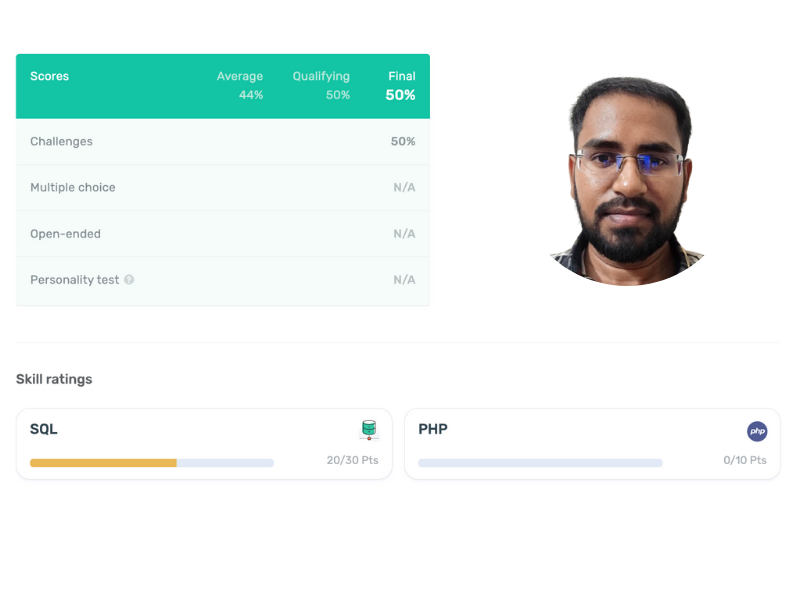The width and height of the screenshot is (800, 600).
Task: Select the Personality test row
Action: 223,280
